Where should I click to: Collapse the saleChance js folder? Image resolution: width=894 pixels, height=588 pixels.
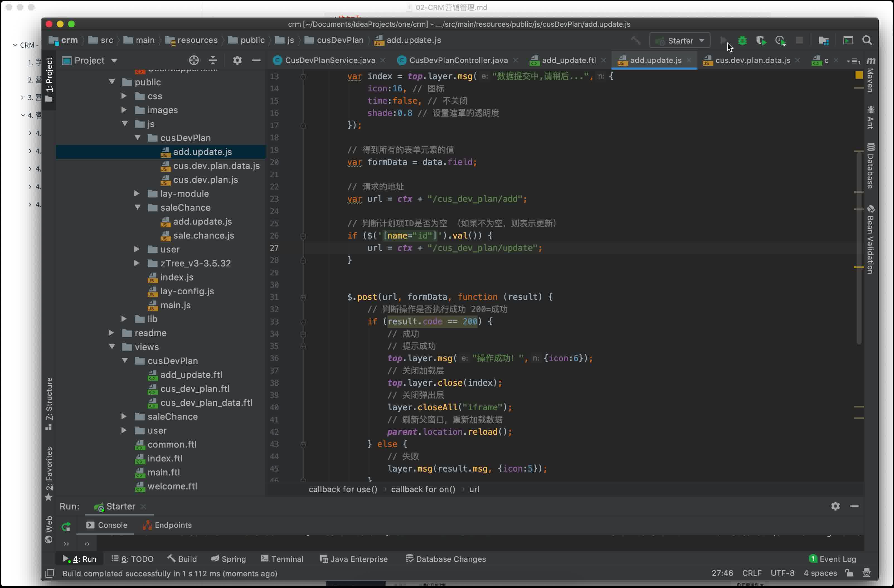(x=137, y=207)
